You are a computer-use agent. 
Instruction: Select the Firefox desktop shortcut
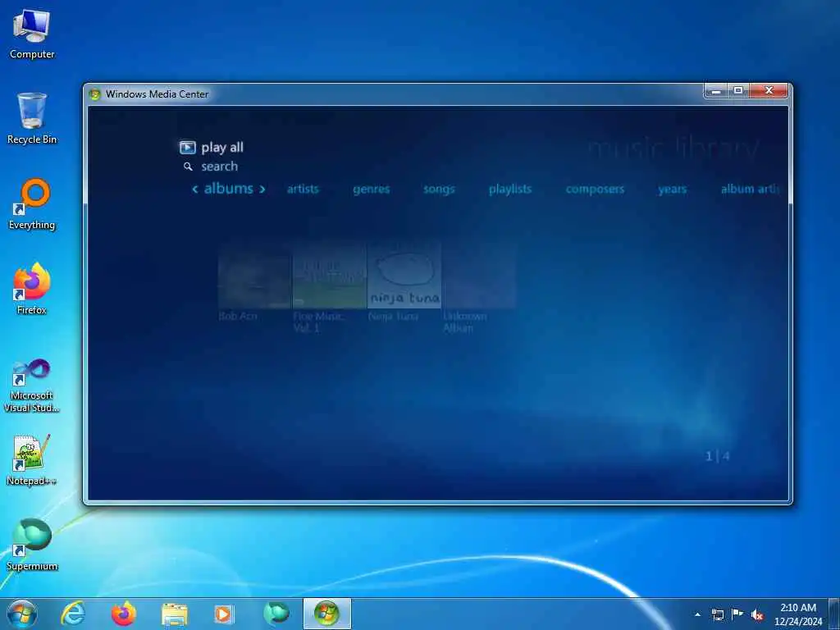[32, 290]
